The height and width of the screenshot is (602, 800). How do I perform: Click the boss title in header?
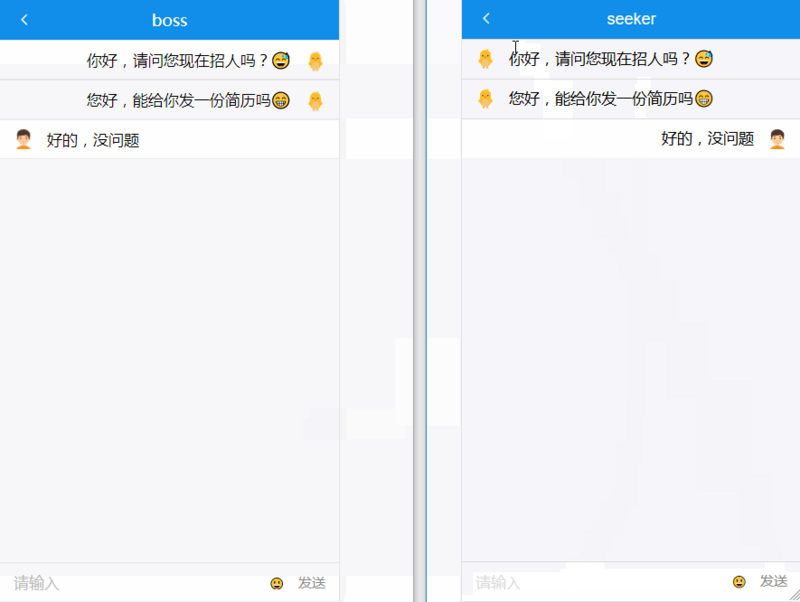170,20
